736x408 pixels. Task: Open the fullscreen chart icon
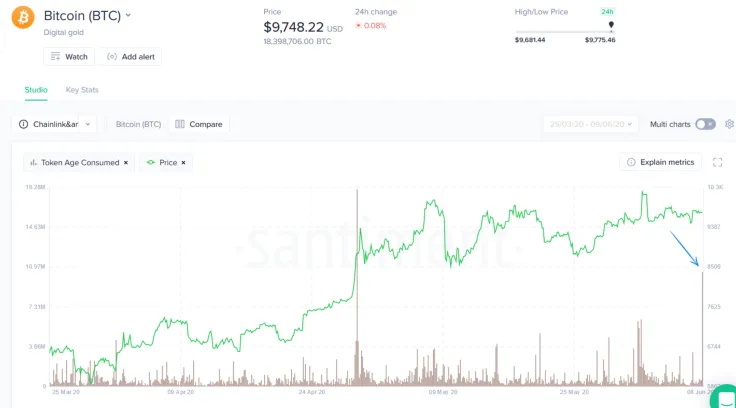(x=717, y=162)
